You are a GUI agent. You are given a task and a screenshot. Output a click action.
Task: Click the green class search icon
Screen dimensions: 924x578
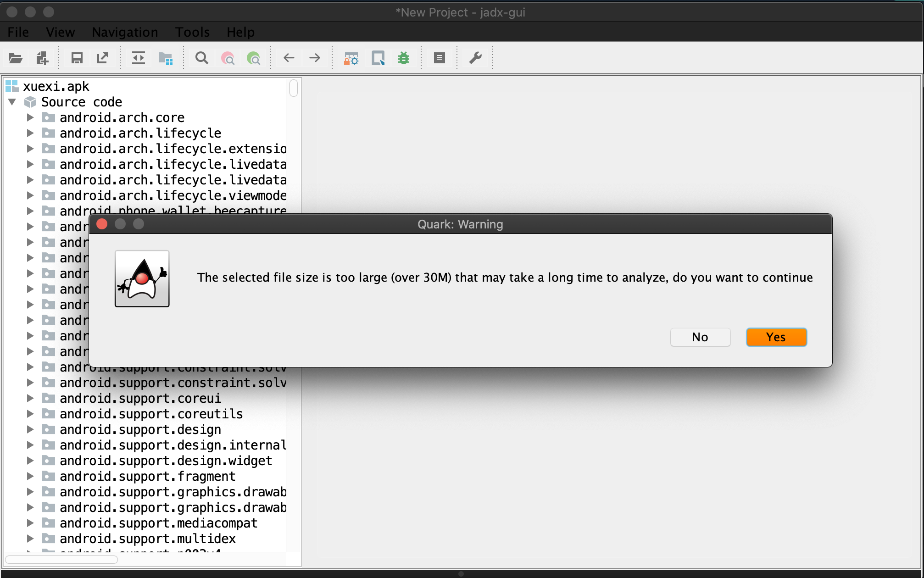pyautogui.click(x=253, y=58)
